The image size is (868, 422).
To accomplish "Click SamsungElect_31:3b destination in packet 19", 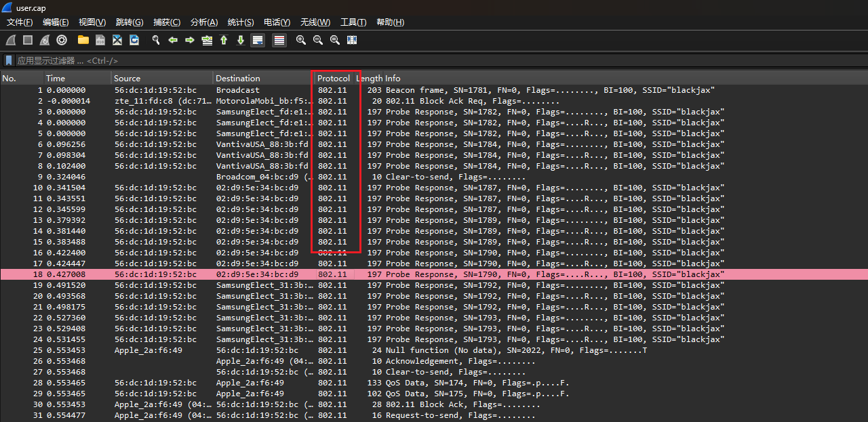I will click(x=265, y=285).
